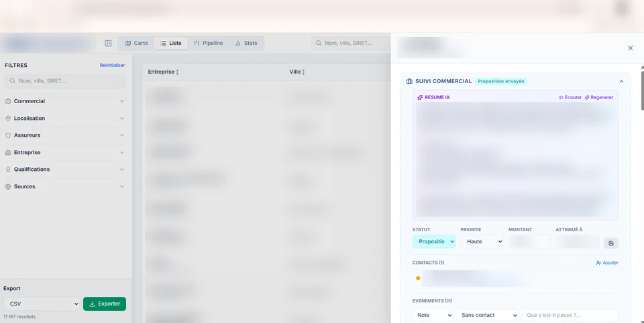Click the sparkle icon beside RESUME IA
This screenshot has width=644, height=323.
420,97
